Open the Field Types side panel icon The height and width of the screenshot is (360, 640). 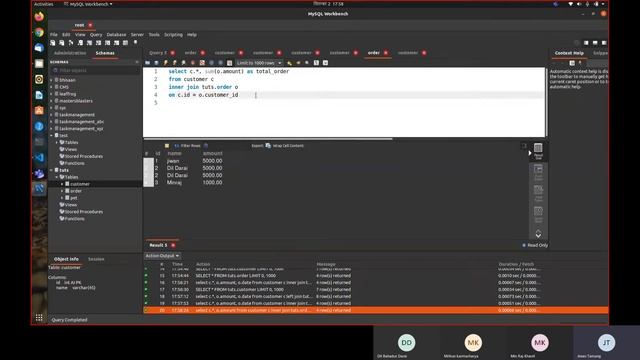tap(538, 193)
